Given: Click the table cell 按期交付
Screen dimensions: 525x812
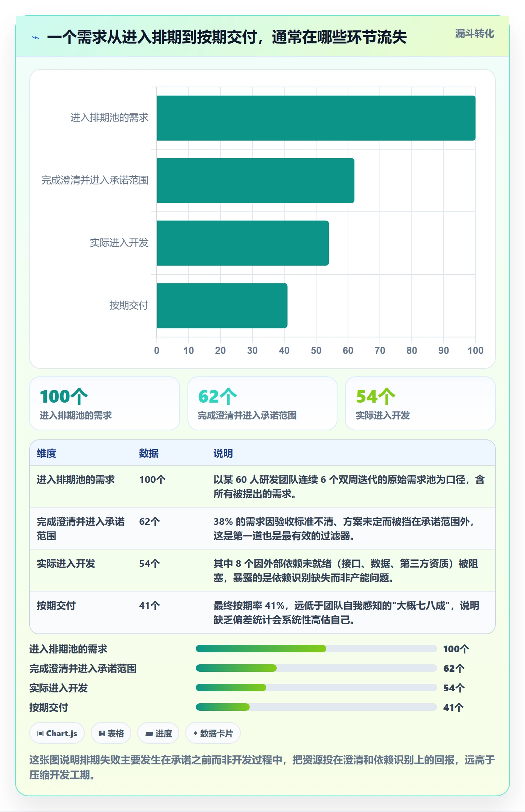Looking at the screenshot, I should 56,605.
